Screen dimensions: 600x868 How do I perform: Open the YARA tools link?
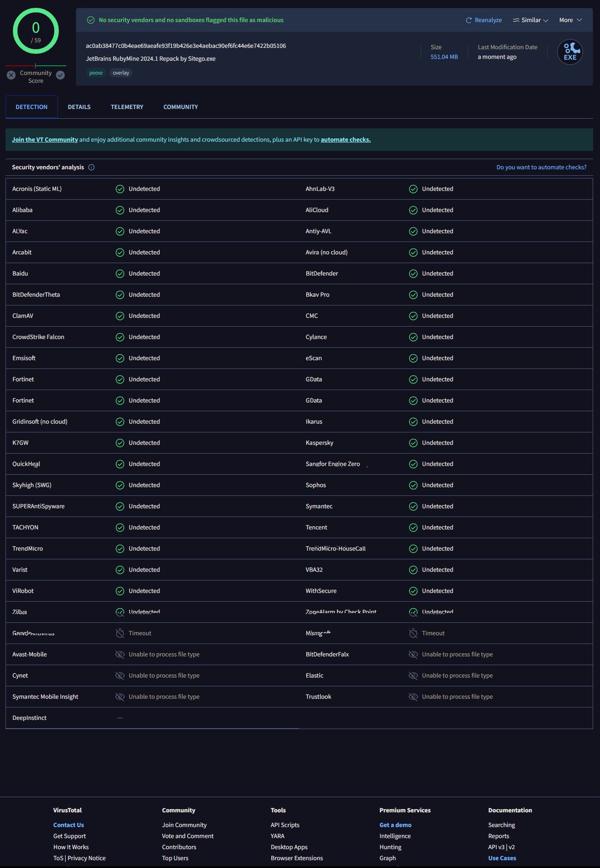(x=278, y=836)
